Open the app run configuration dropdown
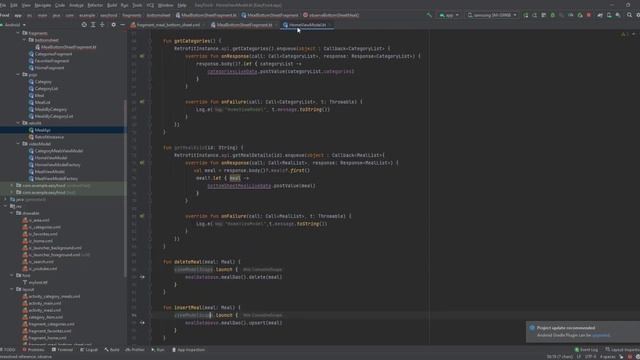The height and width of the screenshot is (360, 640). (x=449, y=15)
